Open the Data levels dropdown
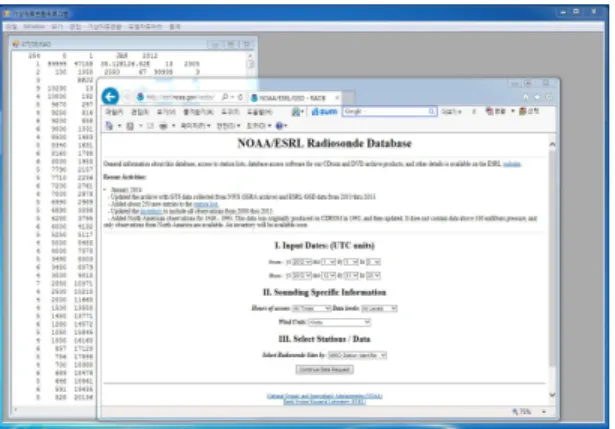 click(x=379, y=309)
